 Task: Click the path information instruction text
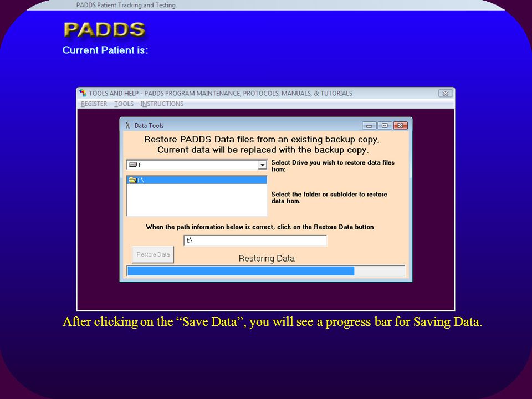tap(260, 227)
